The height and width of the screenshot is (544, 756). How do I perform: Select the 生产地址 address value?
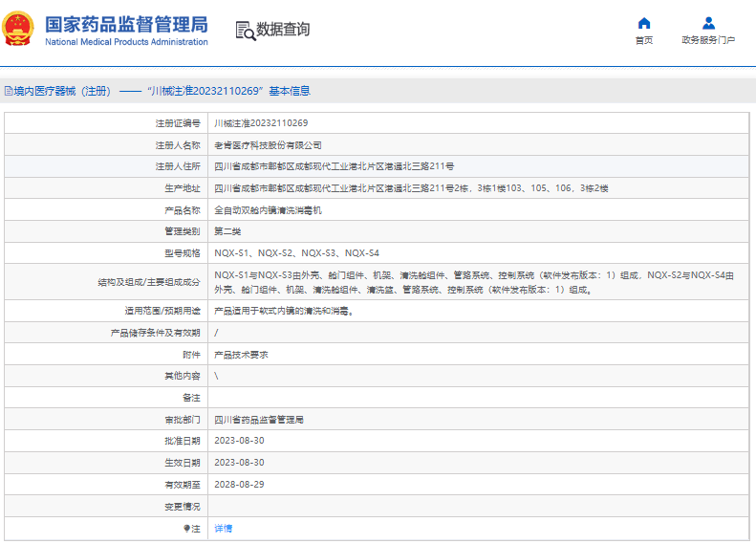(411, 188)
